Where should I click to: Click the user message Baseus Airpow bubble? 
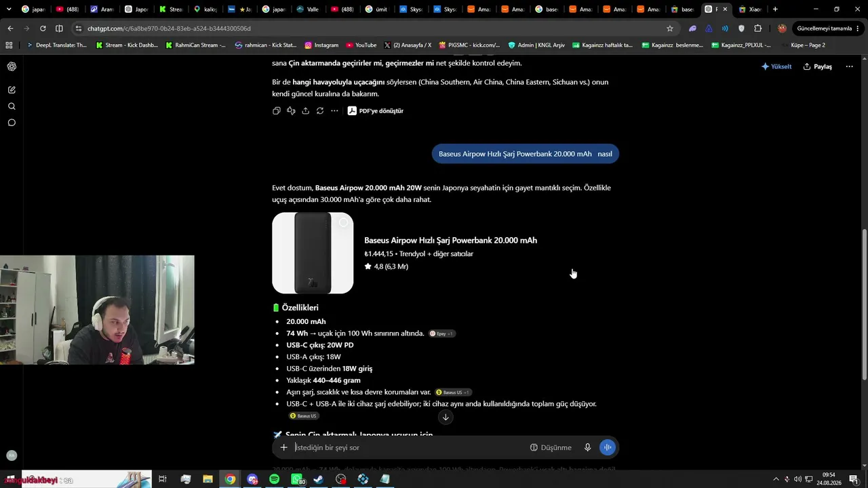tap(525, 154)
